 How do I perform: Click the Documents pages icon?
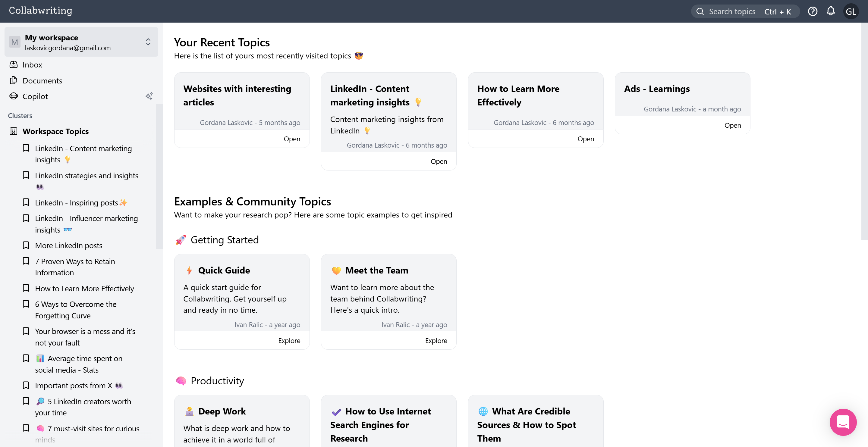click(x=14, y=80)
